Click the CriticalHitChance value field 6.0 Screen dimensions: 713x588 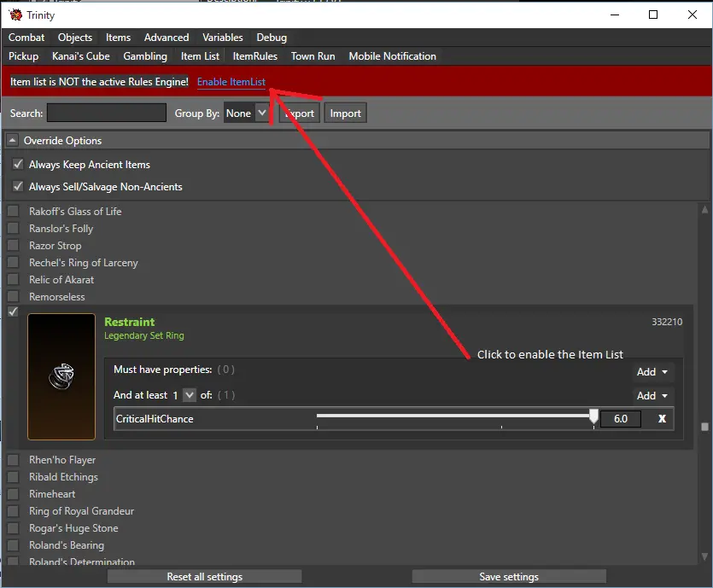pos(621,418)
